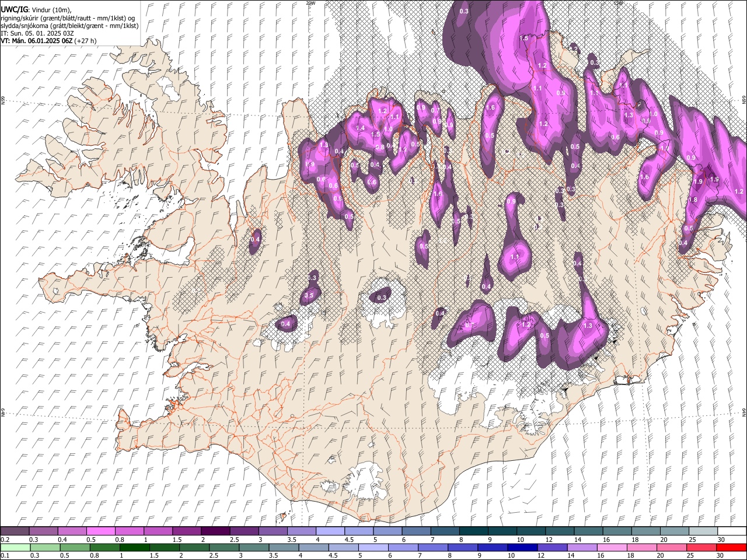Click the (+27 h) forecast offset text
The image size is (747, 560).
click(x=85, y=41)
